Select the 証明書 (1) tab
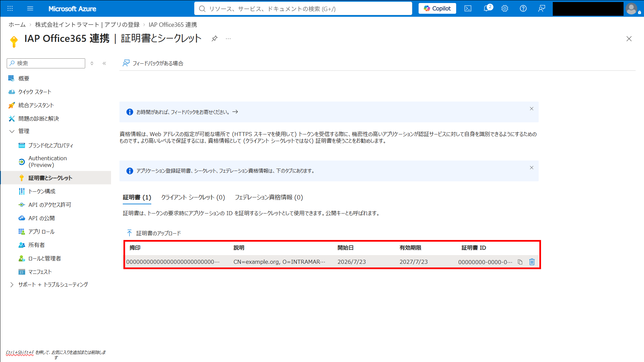Viewport: 644px width, 362px height. (137, 197)
